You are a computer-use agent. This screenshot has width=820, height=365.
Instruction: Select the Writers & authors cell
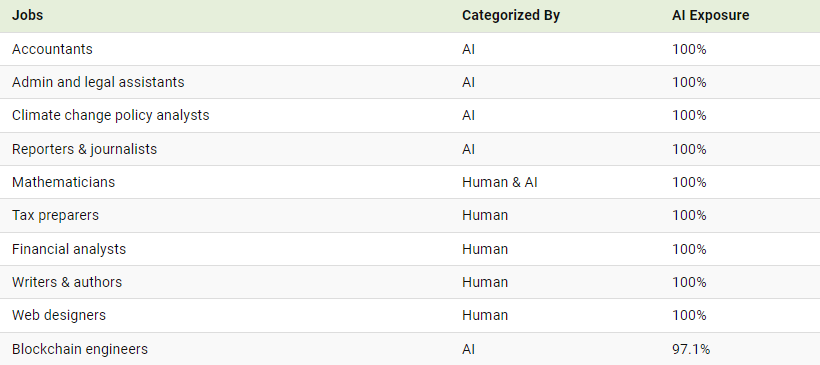point(67,282)
